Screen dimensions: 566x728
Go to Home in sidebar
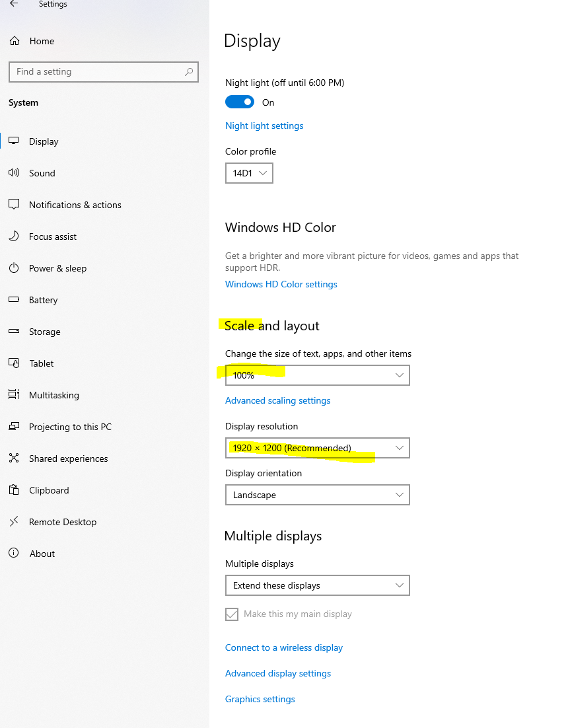click(x=42, y=42)
